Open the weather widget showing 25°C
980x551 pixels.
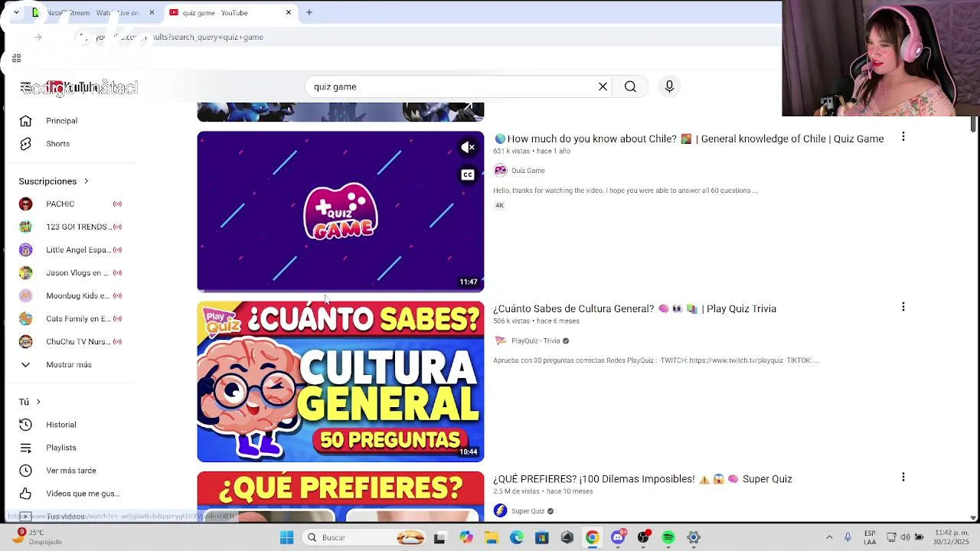pos(37,537)
